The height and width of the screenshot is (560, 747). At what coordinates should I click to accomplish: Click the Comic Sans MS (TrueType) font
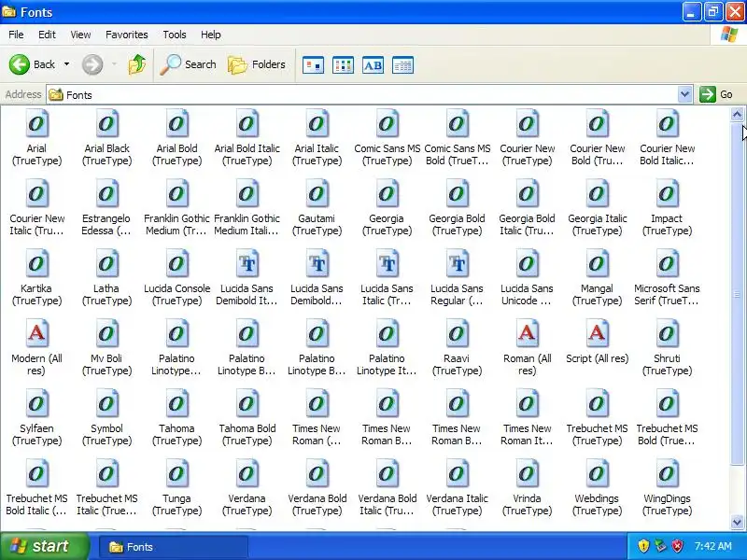pos(387,124)
